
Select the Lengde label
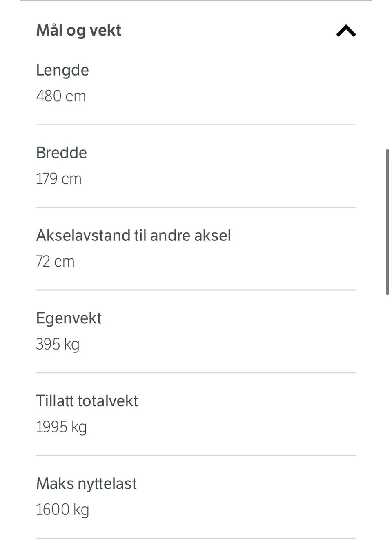click(x=62, y=71)
